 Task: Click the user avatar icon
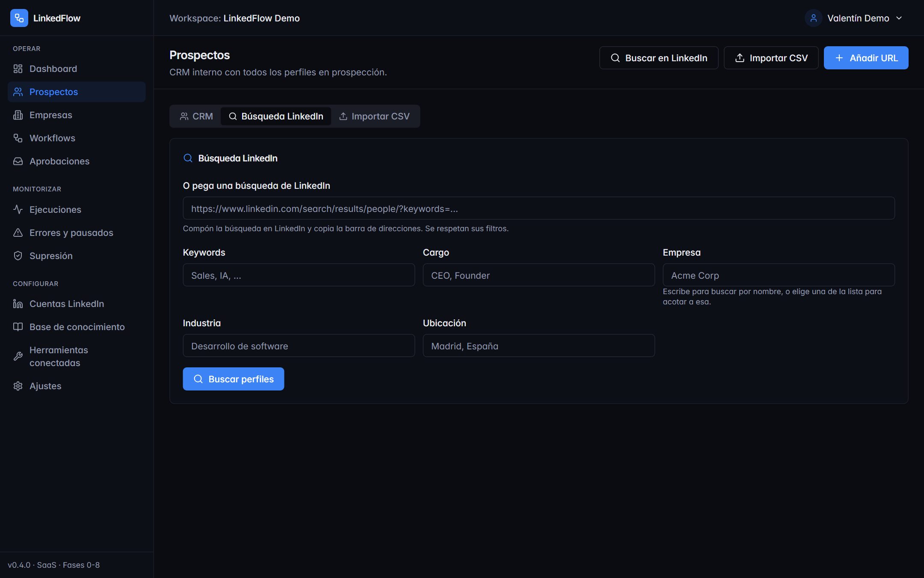pyautogui.click(x=813, y=18)
